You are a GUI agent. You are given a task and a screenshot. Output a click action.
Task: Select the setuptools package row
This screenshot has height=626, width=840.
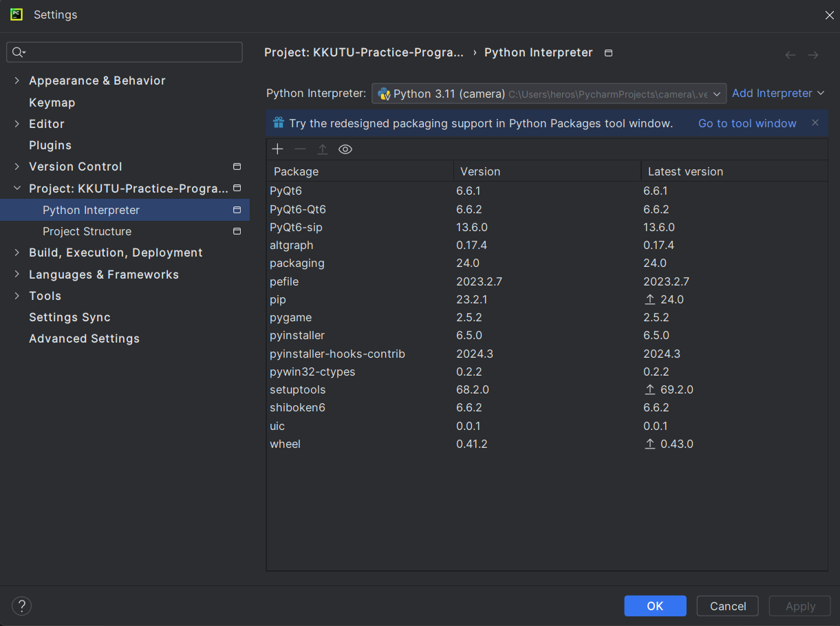[547, 390]
